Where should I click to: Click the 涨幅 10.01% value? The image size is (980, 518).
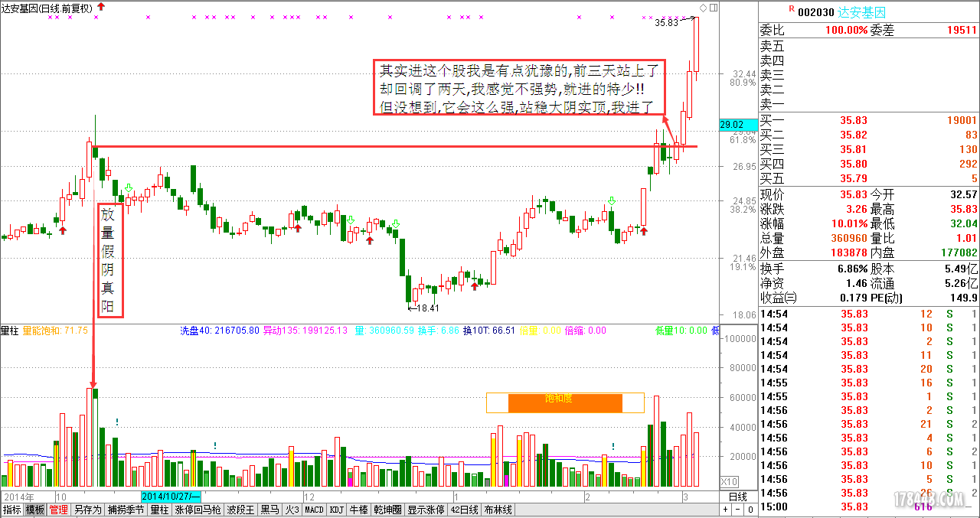point(848,224)
